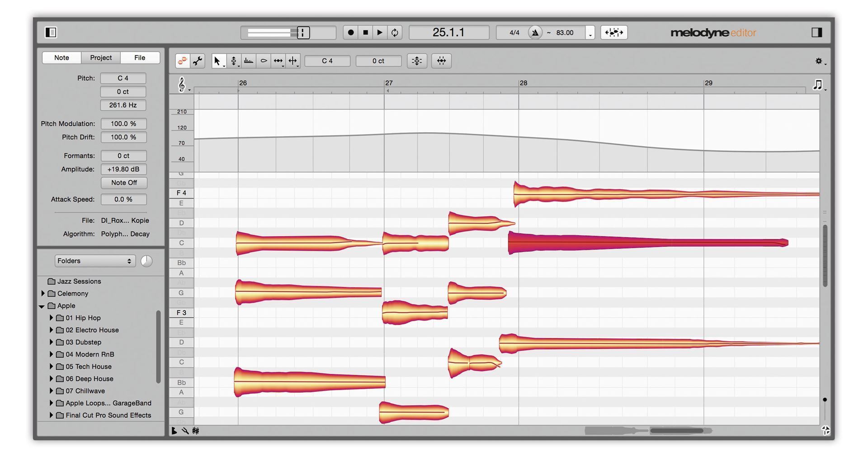Expand the 04 Modern RnB folder
This screenshot has width=868, height=458.
pyautogui.click(x=51, y=354)
